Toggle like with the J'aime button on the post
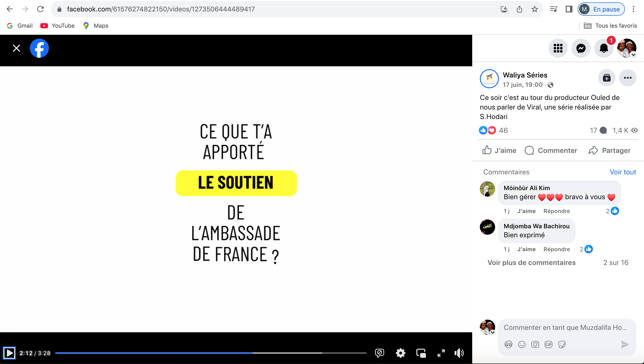This screenshot has height=364, width=644. (x=499, y=151)
